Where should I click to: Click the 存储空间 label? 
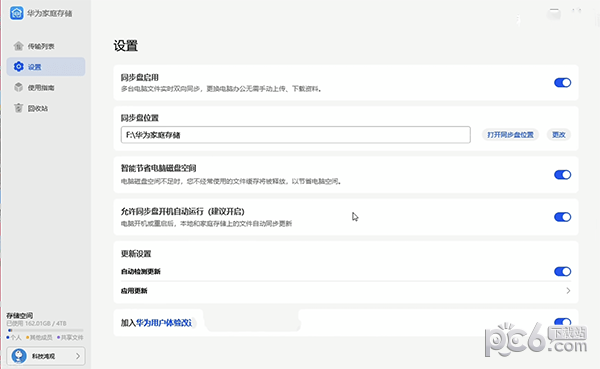(x=20, y=315)
